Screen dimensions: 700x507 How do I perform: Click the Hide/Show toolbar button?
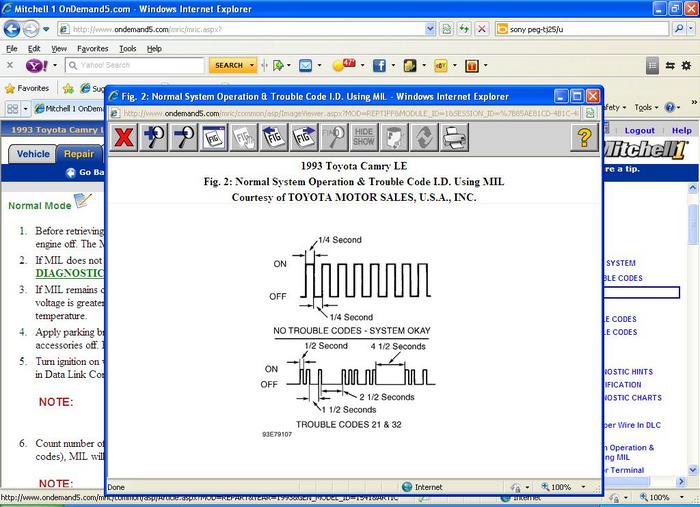tap(364, 137)
